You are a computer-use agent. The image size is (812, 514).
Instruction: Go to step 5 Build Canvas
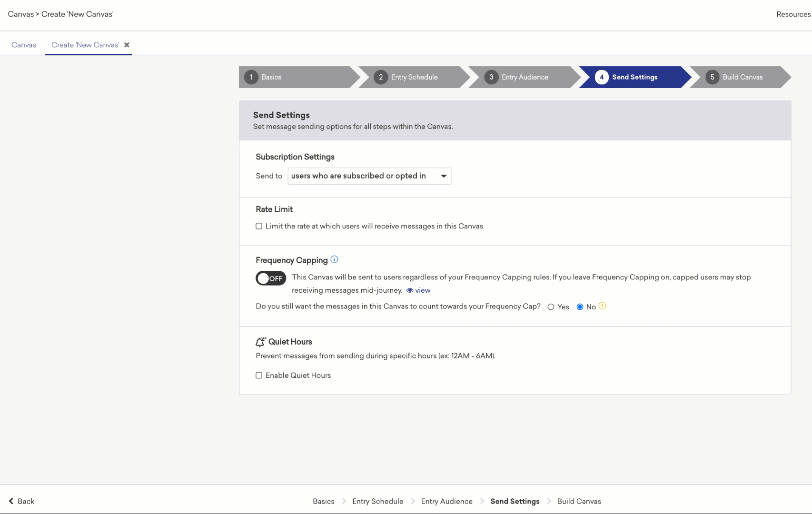click(742, 77)
